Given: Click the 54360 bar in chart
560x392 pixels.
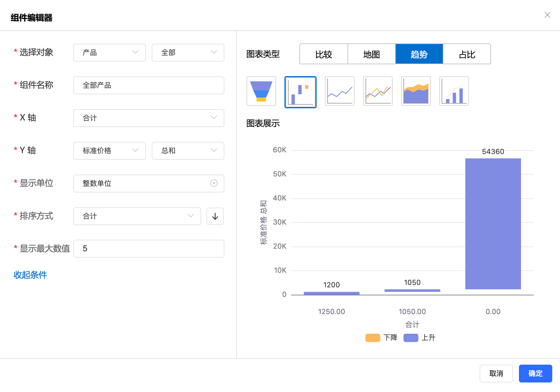Looking at the screenshot, I should click(493, 224).
